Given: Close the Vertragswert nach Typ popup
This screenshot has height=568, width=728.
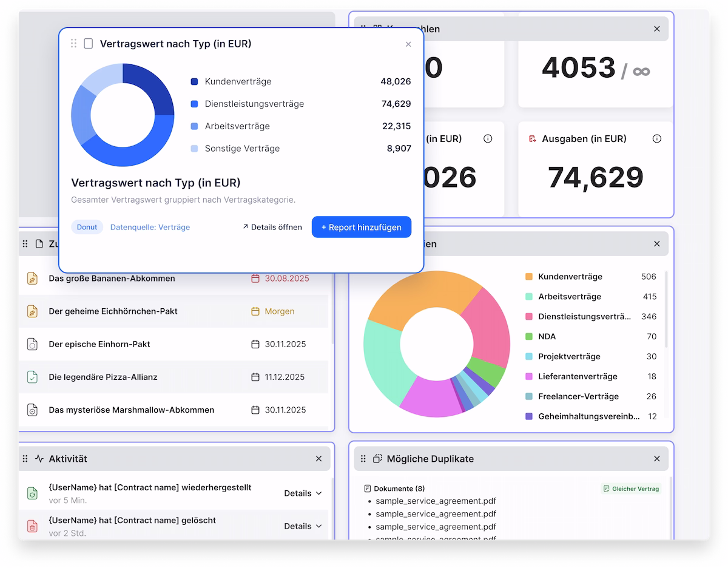Looking at the screenshot, I should pos(408,44).
